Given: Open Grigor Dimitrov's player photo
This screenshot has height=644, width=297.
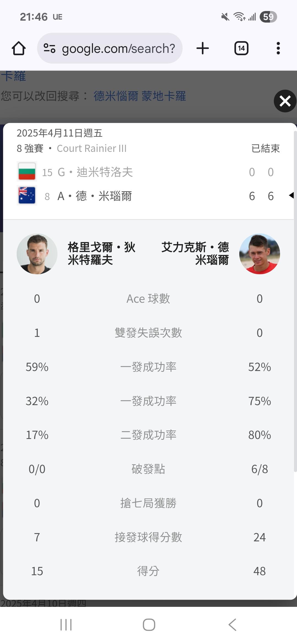Looking at the screenshot, I should [x=37, y=254].
